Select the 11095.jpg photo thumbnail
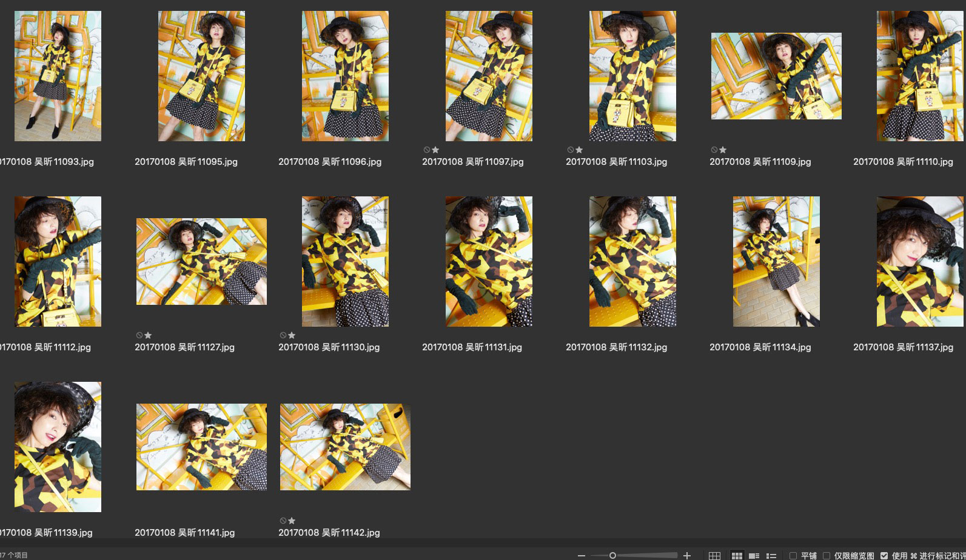 201,76
